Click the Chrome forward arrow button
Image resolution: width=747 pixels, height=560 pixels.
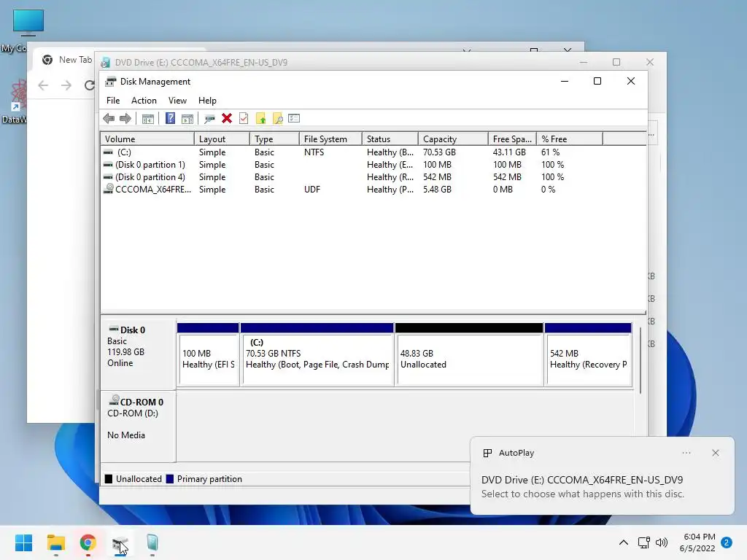[x=66, y=85]
